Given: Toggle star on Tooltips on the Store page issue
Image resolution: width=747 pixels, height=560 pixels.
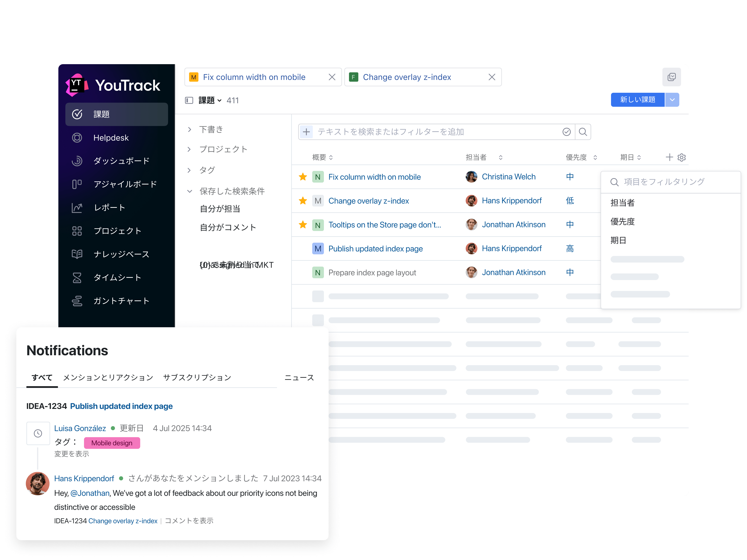Looking at the screenshot, I should click(303, 224).
